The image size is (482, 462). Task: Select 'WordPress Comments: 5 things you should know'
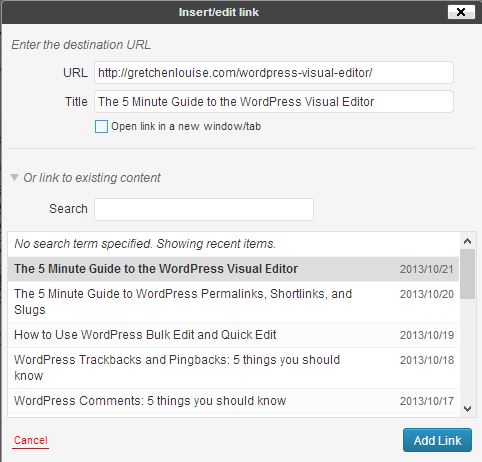pyautogui.click(x=233, y=401)
